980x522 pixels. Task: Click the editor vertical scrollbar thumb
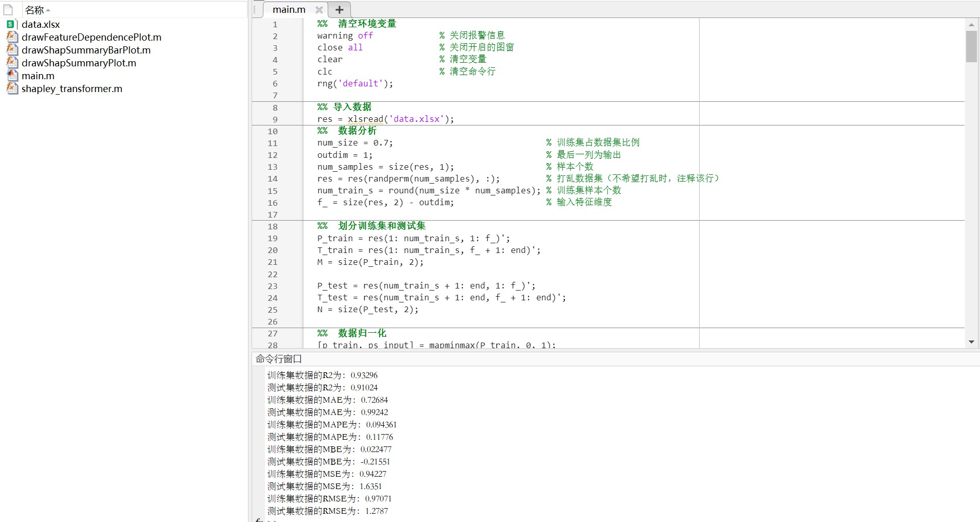click(x=971, y=46)
